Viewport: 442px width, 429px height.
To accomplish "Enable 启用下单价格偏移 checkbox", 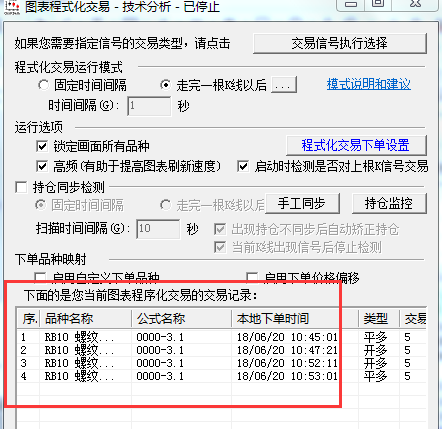I will point(252,277).
